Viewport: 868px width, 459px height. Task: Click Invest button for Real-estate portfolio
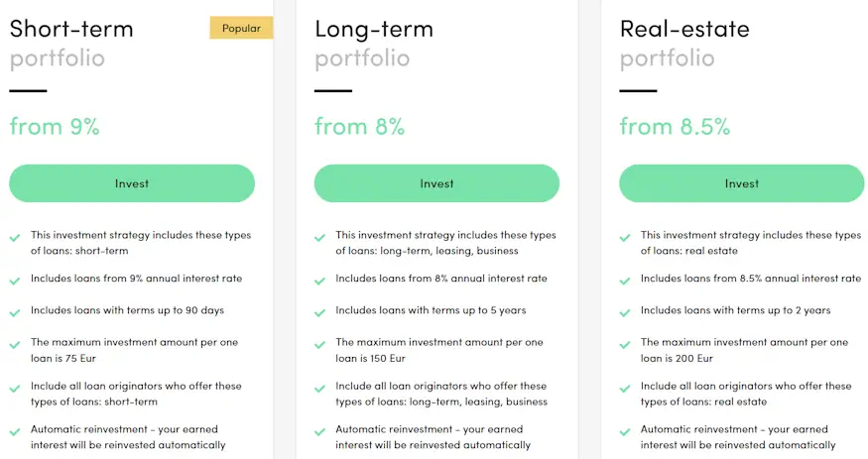click(741, 183)
